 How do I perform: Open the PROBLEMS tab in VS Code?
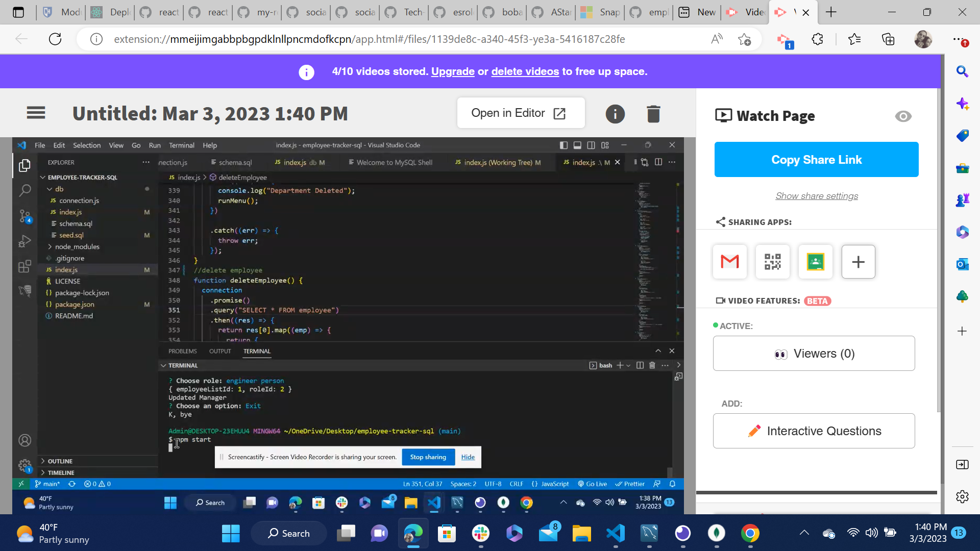click(182, 351)
